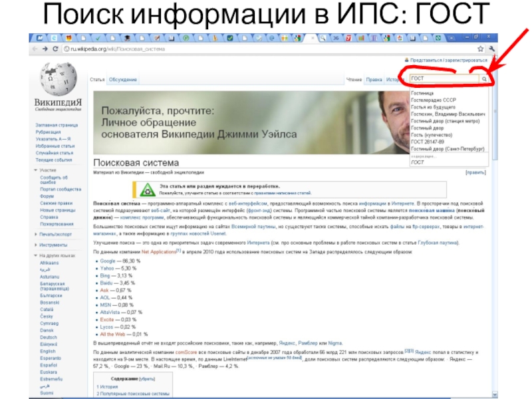Click the Net Applications link
Viewport: 532px width, 399px height.
(159, 252)
